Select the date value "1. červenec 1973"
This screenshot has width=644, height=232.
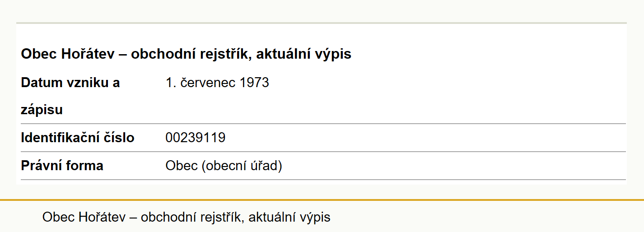point(217,83)
